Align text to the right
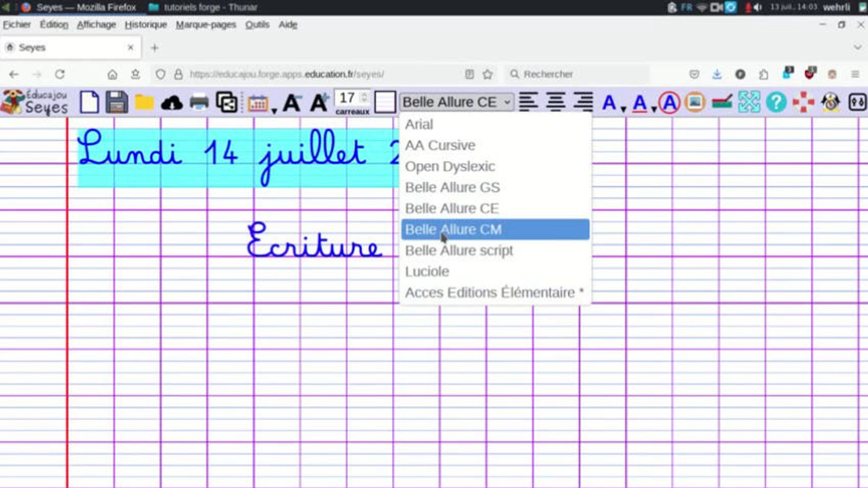The height and width of the screenshot is (488, 868). click(x=583, y=102)
